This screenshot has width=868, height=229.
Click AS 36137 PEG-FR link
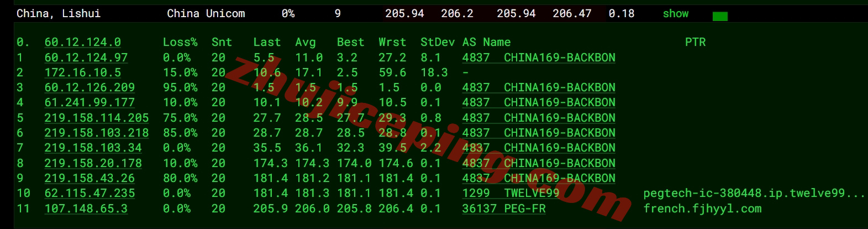(x=503, y=209)
